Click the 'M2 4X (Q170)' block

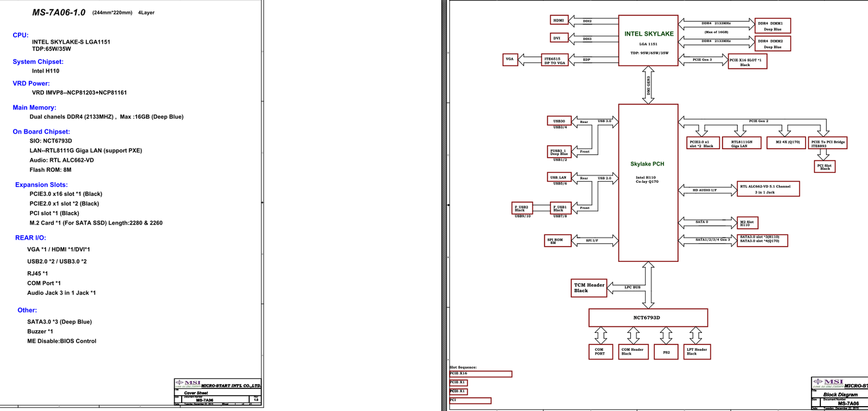pyautogui.click(x=787, y=143)
